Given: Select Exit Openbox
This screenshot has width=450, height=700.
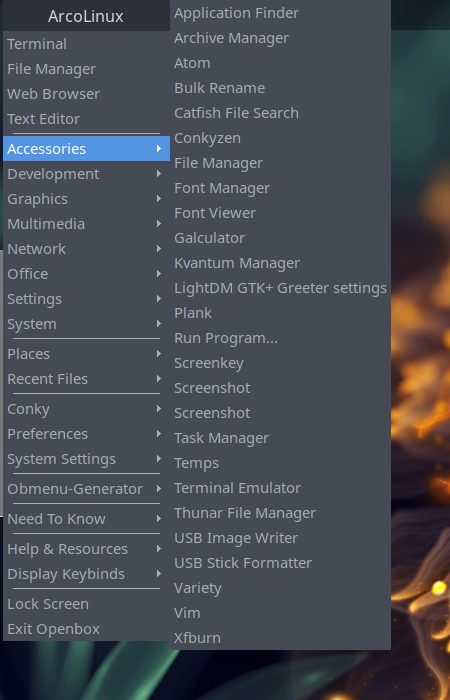Looking at the screenshot, I should [x=86, y=629].
